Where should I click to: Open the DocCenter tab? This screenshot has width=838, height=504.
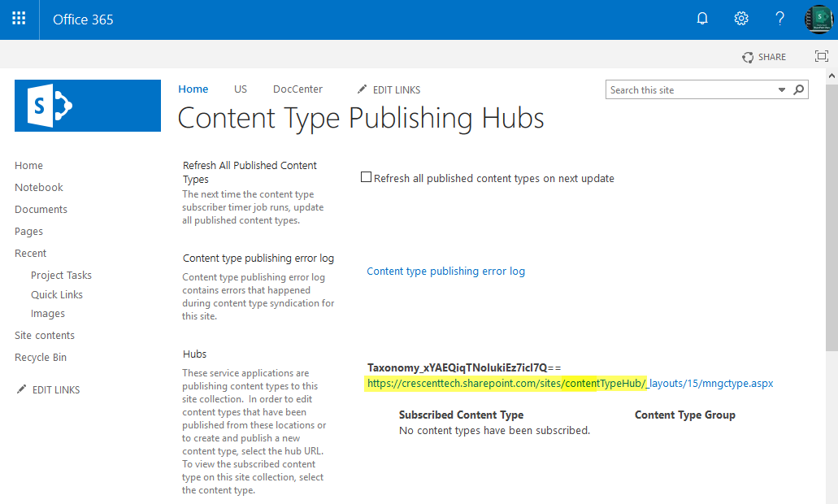[x=297, y=89]
